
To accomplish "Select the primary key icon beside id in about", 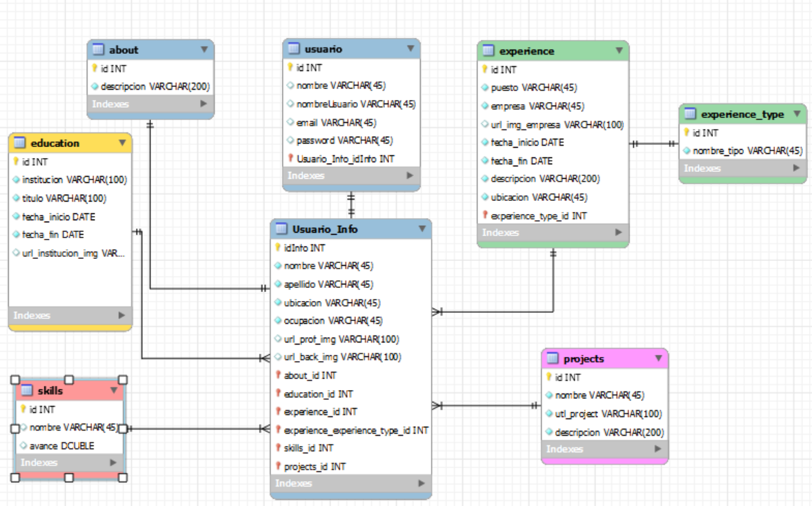I will pyautogui.click(x=96, y=68).
